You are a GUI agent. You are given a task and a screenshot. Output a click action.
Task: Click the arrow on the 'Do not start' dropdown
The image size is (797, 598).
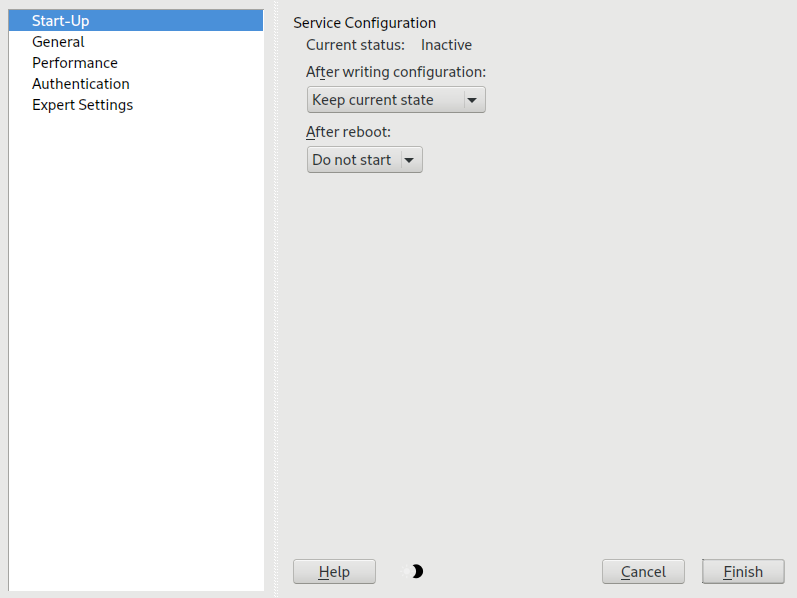point(410,160)
